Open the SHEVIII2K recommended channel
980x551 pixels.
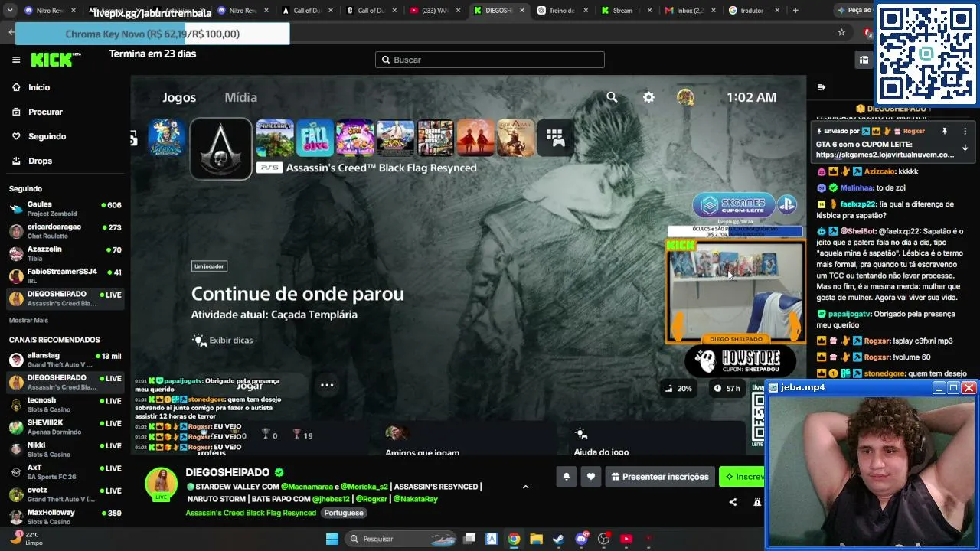click(65, 426)
